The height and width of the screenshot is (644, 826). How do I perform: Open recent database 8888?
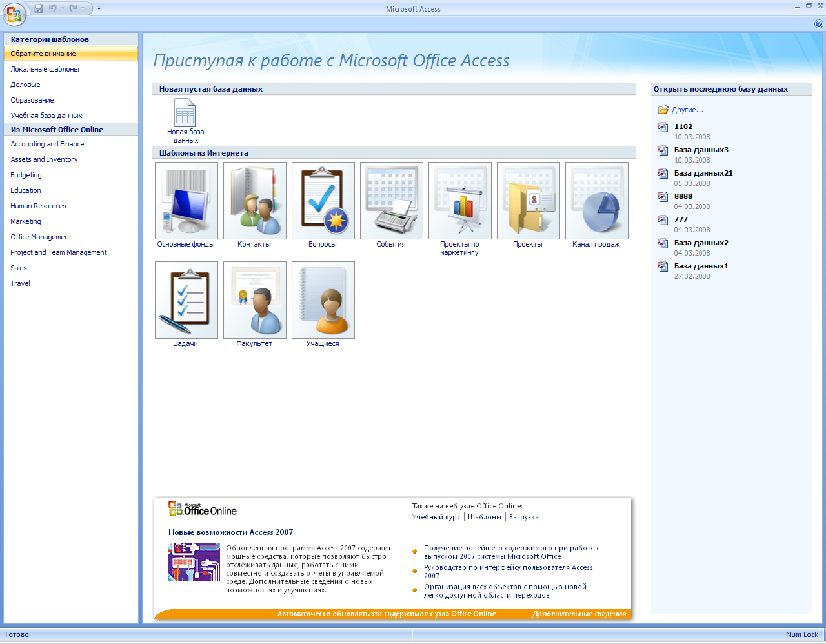point(683,196)
